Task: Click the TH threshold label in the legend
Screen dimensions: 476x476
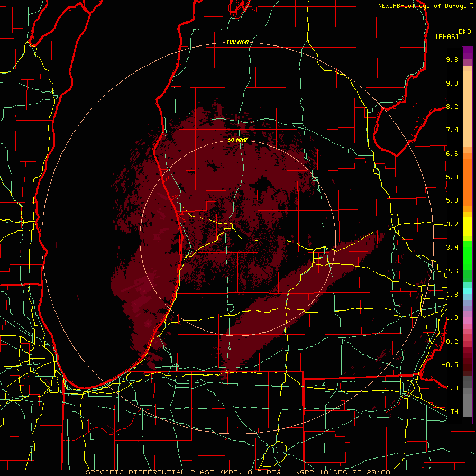Action: click(x=454, y=412)
